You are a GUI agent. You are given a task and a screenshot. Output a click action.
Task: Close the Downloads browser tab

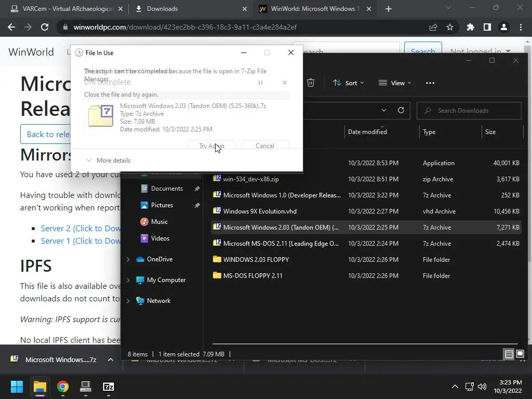tap(245, 9)
